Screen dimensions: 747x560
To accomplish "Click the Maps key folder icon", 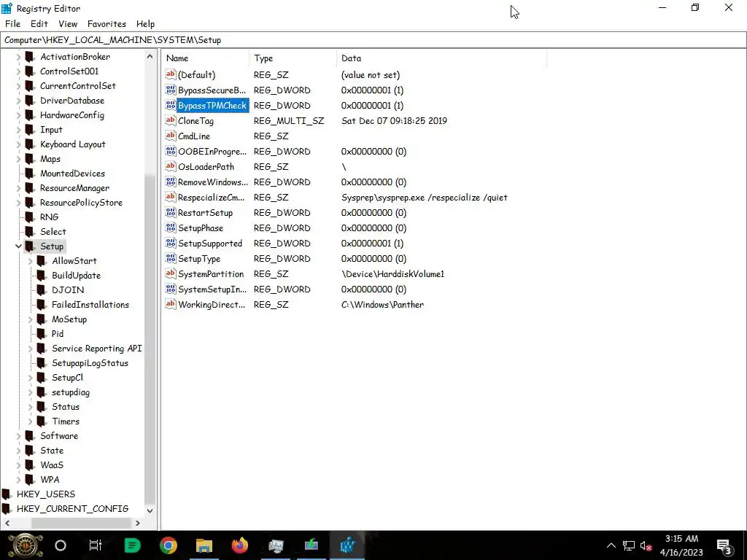I will coord(30,158).
